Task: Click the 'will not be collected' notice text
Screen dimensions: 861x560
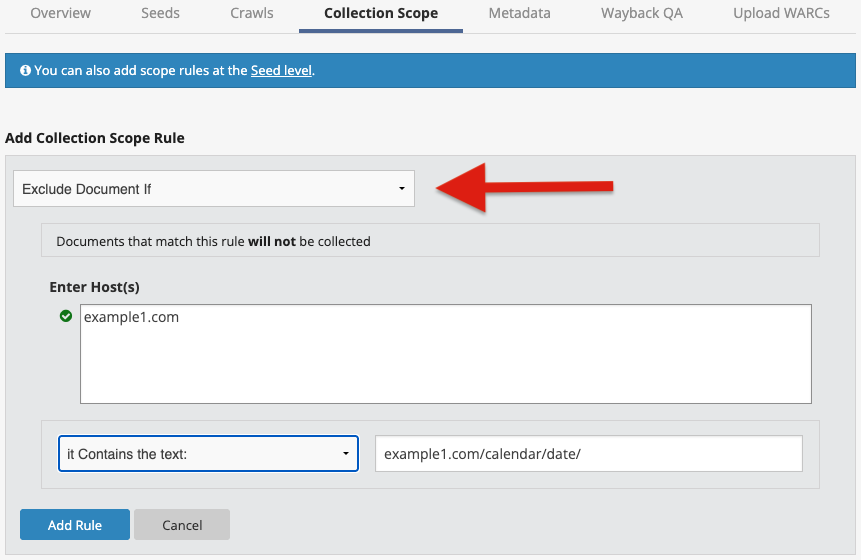Action: coord(213,242)
